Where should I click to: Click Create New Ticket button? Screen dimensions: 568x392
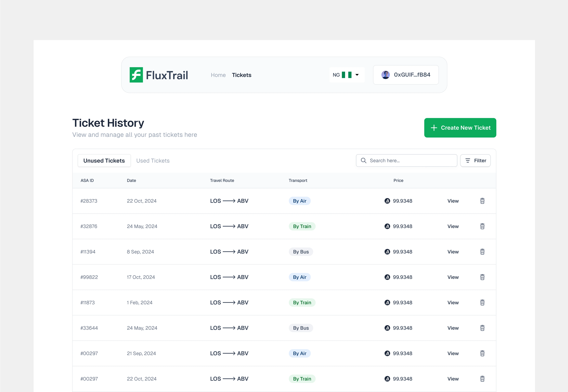[x=460, y=128]
